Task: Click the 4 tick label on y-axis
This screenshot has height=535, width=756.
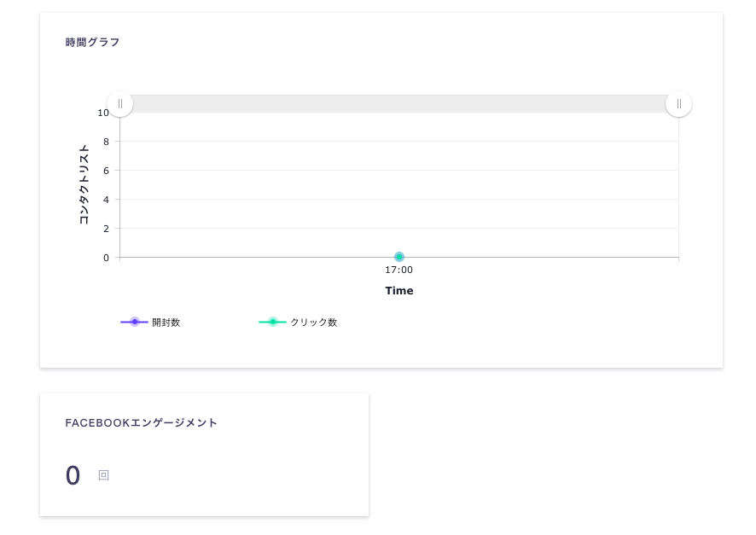Action: coord(106,200)
